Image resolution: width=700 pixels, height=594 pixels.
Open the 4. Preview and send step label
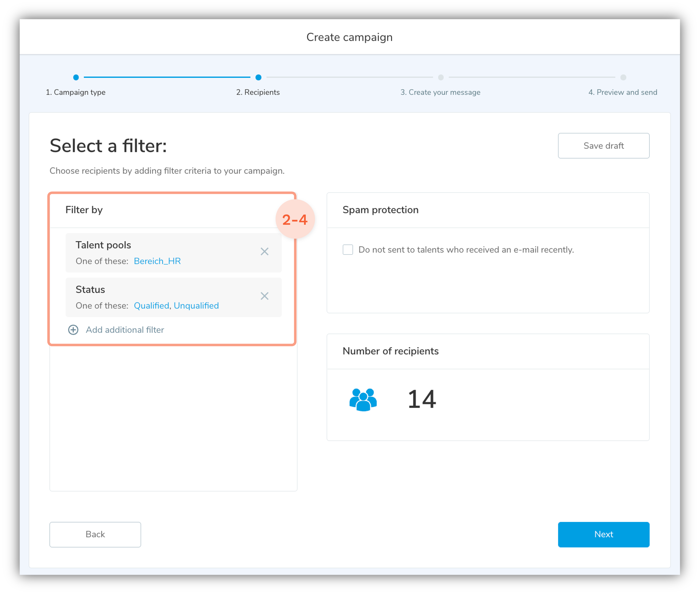tap(623, 92)
